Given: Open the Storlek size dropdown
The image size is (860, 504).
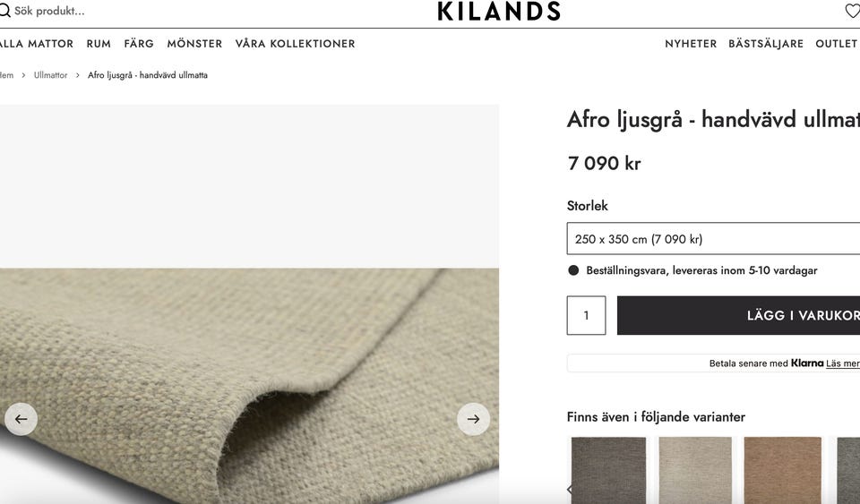Looking at the screenshot, I should click(x=713, y=238).
